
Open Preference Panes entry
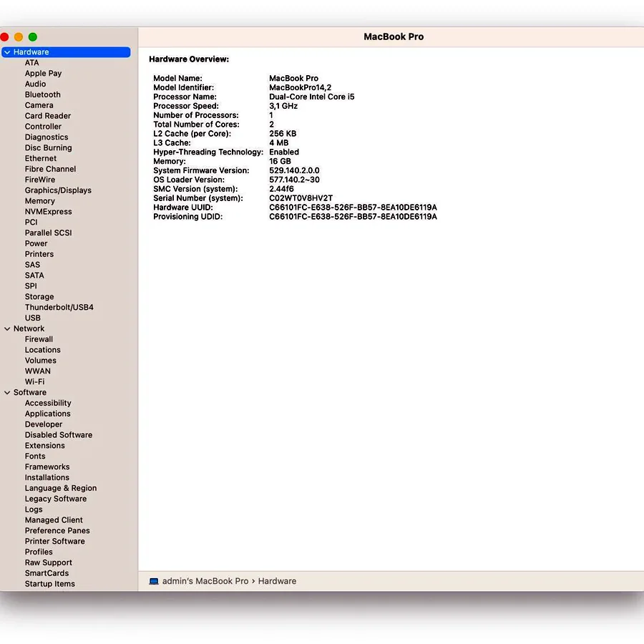(57, 531)
